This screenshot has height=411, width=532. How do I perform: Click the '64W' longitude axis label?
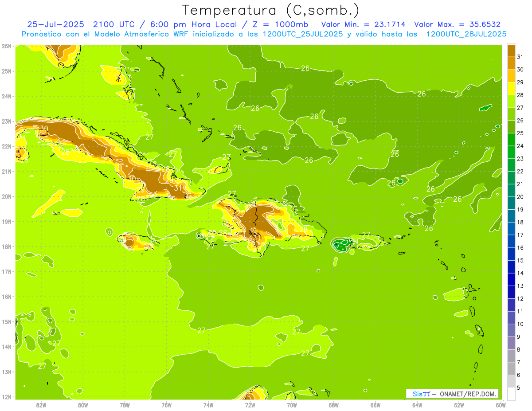pos(417,405)
